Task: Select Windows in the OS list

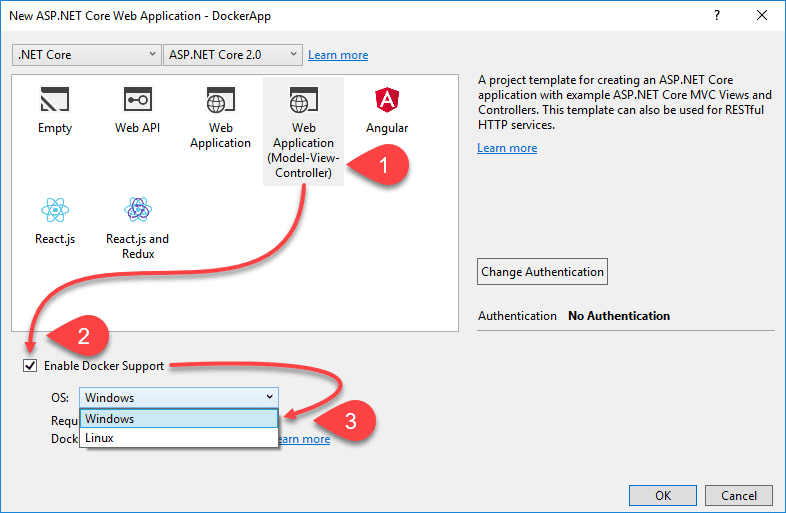Action: tap(178, 419)
